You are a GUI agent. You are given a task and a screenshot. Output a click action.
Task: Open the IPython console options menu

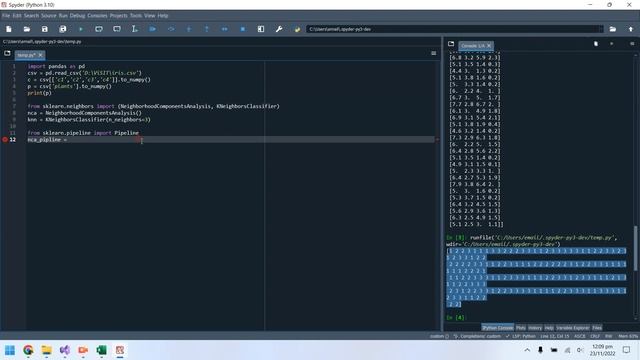click(632, 44)
